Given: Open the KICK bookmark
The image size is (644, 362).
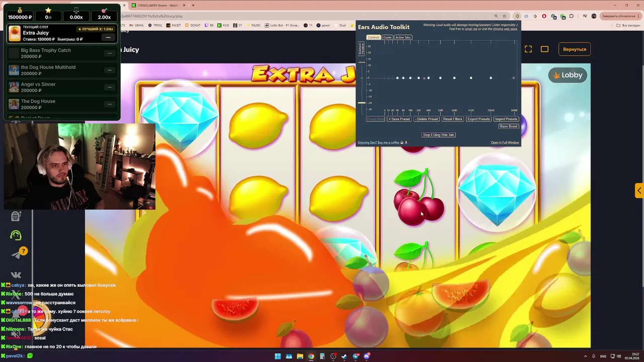Looking at the screenshot, I should tap(223, 25).
